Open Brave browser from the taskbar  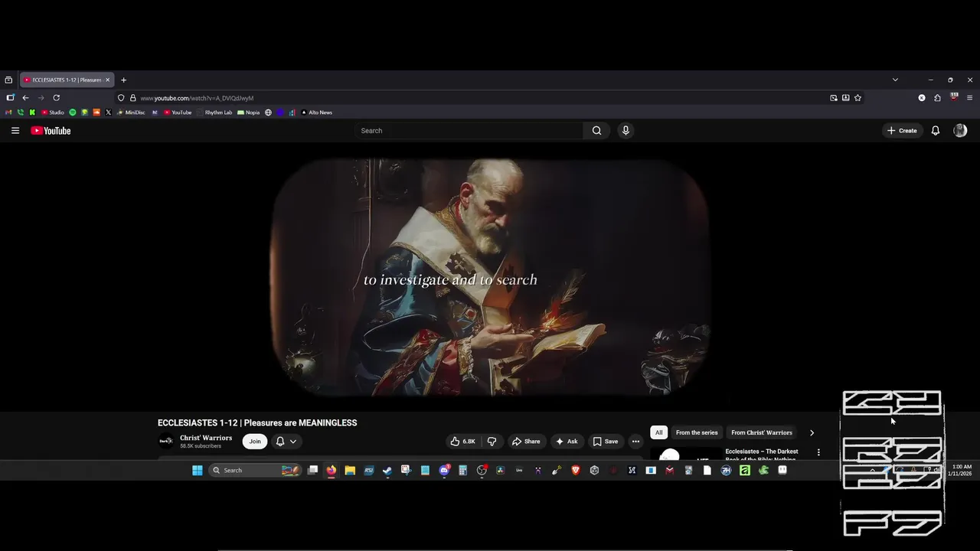(575, 471)
